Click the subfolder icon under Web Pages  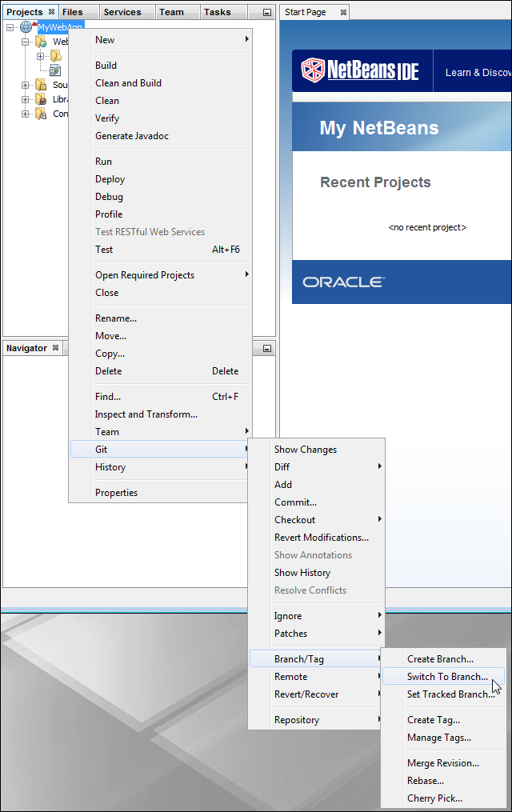[x=56, y=56]
